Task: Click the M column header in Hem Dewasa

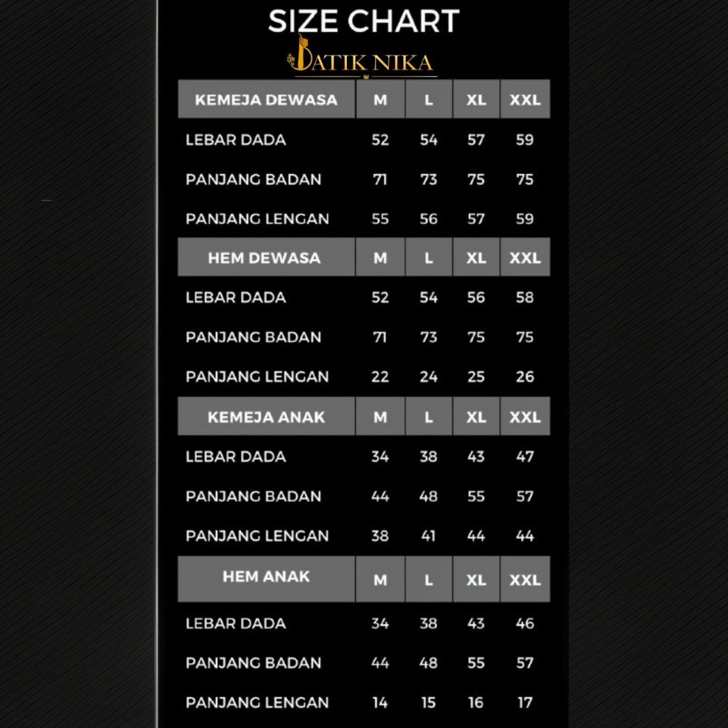Action: [x=380, y=257]
